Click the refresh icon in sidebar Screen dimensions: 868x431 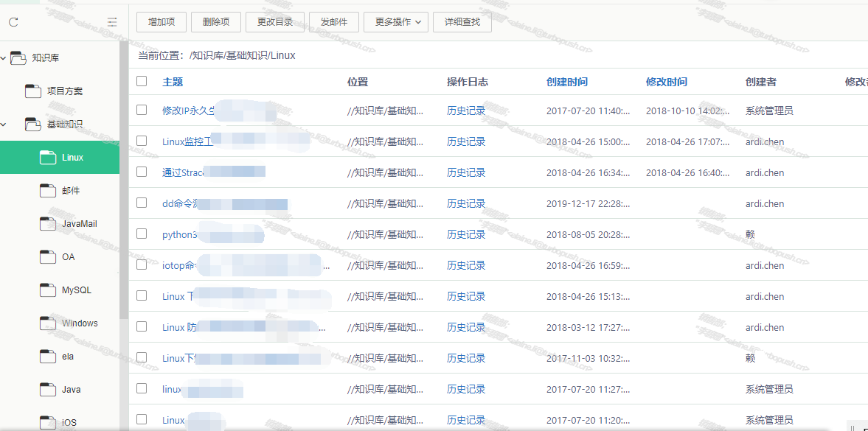(x=13, y=22)
